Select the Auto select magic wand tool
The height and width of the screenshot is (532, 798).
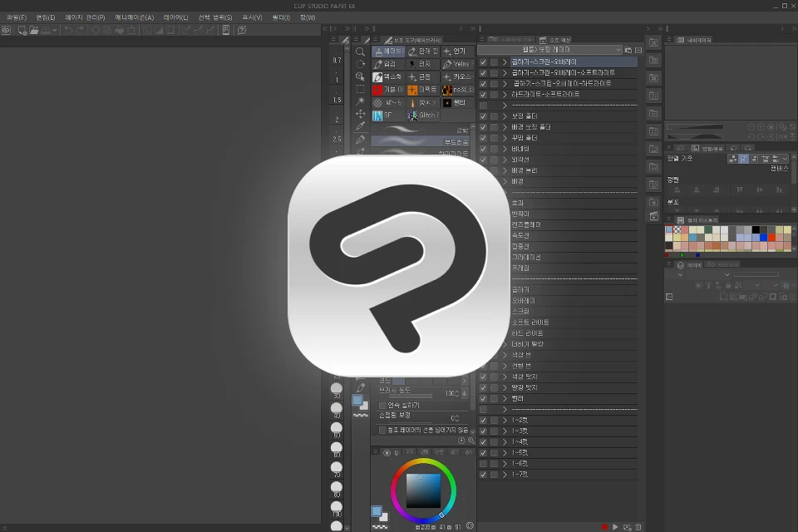coord(360,101)
